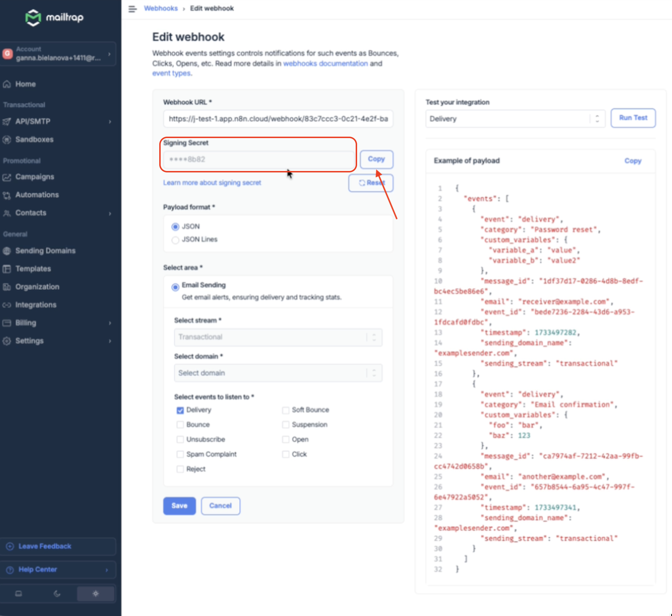Click the Home house icon
The image size is (672, 616).
coord(7,84)
